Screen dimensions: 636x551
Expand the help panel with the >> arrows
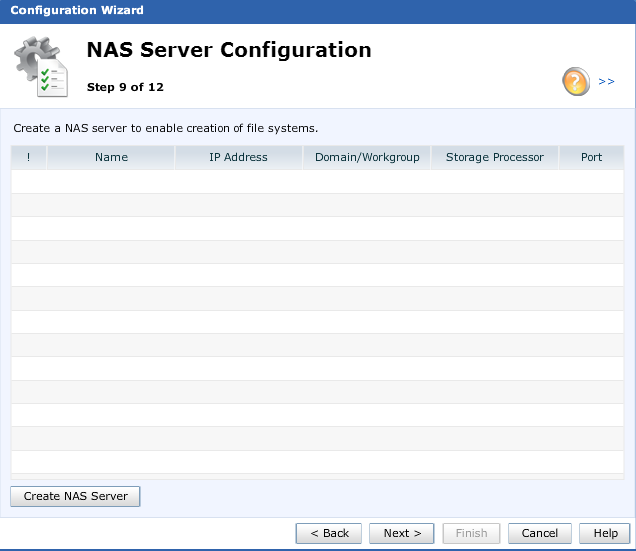[606, 82]
